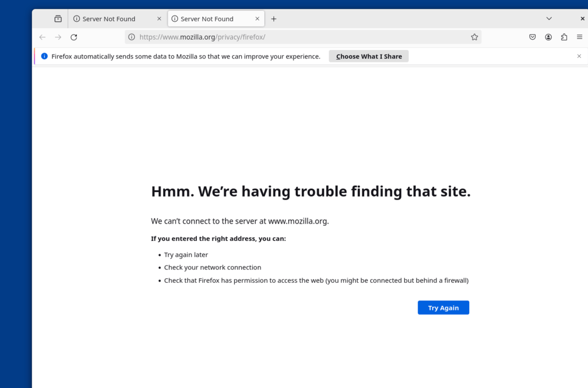This screenshot has height=388, width=588.
Task: Close the Firefox window
Action: (582, 18)
